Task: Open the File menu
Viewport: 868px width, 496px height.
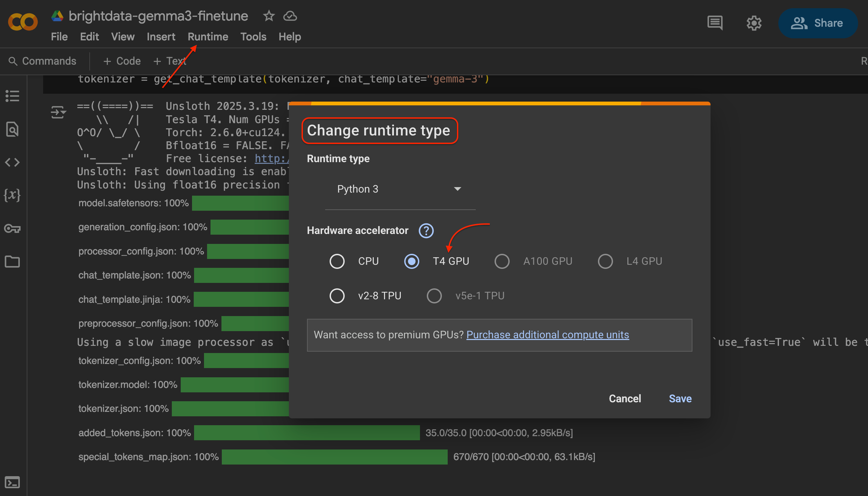Action: tap(59, 37)
